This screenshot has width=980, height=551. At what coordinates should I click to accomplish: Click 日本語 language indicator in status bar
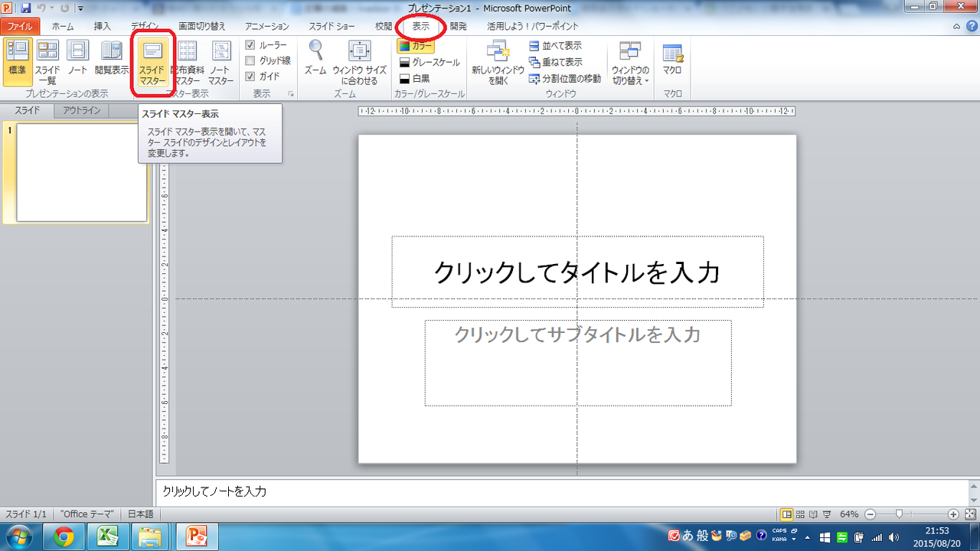click(140, 514)
